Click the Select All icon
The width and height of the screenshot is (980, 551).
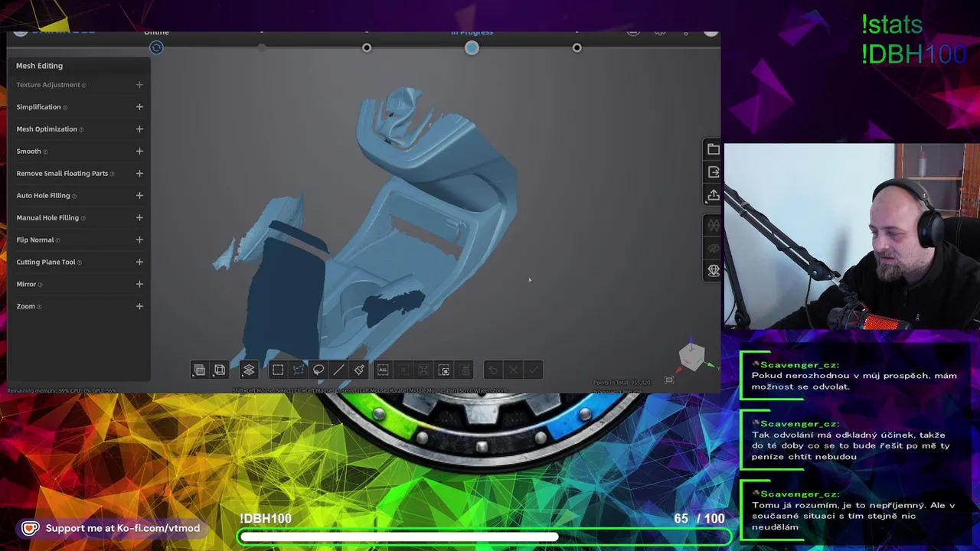click(383, 370)
